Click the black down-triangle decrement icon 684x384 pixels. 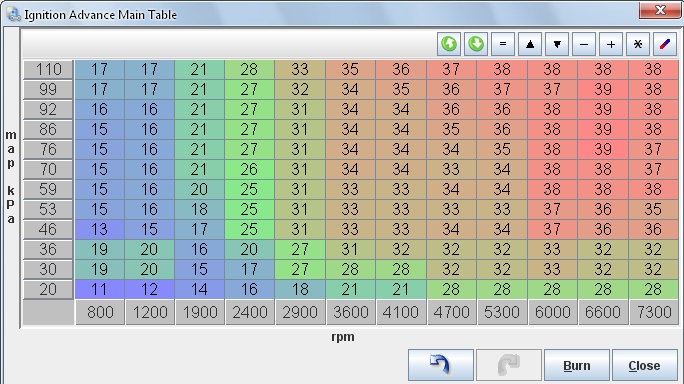[x=557, y=44]
